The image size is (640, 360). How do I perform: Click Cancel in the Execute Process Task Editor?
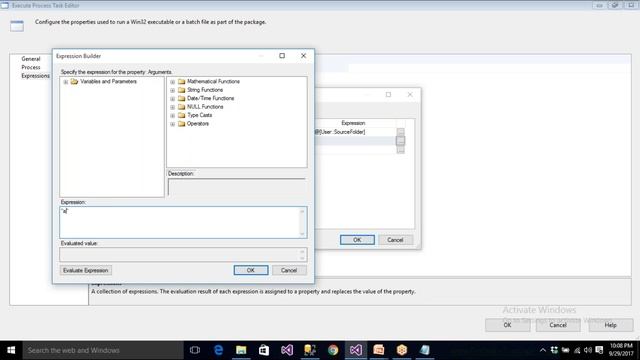click(558, 325)
